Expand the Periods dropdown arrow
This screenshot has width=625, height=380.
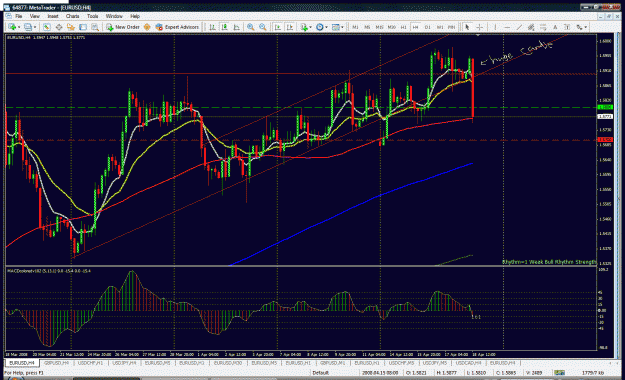click(x=326, y=27)
